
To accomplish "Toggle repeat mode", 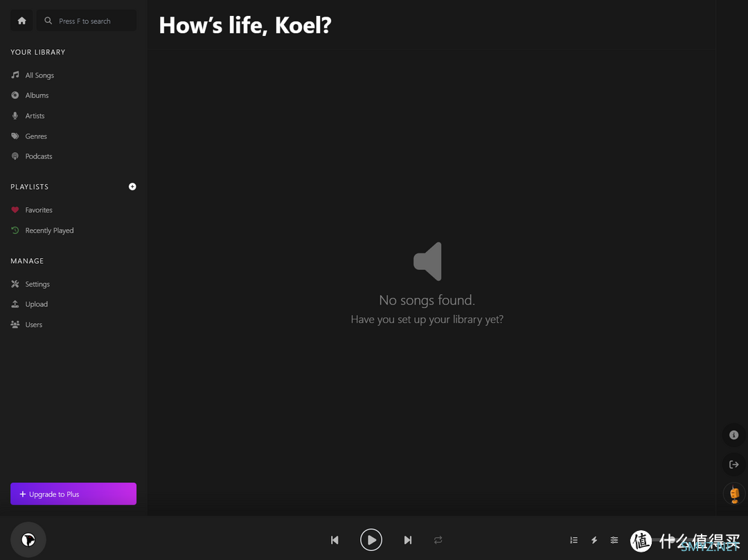I will [438, 540].
